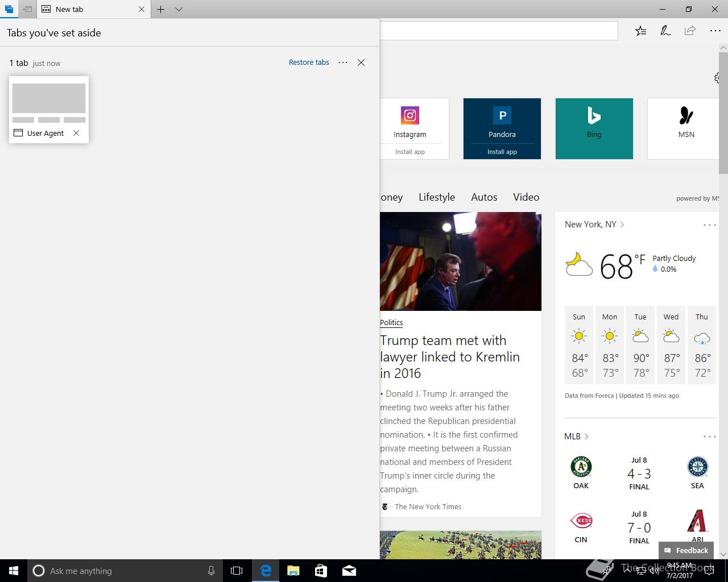Remove the User Agent set-aside tab
Screen dimensions: 728x582
pos(76,133)
